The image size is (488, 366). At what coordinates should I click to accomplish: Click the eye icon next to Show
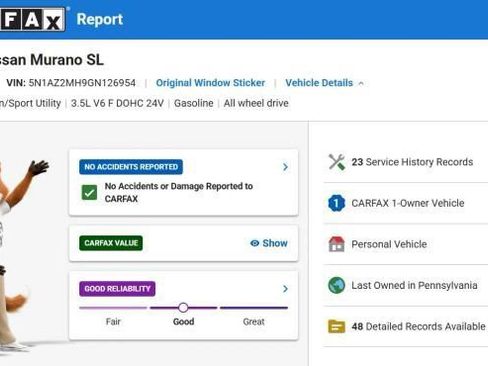(255, 243)
